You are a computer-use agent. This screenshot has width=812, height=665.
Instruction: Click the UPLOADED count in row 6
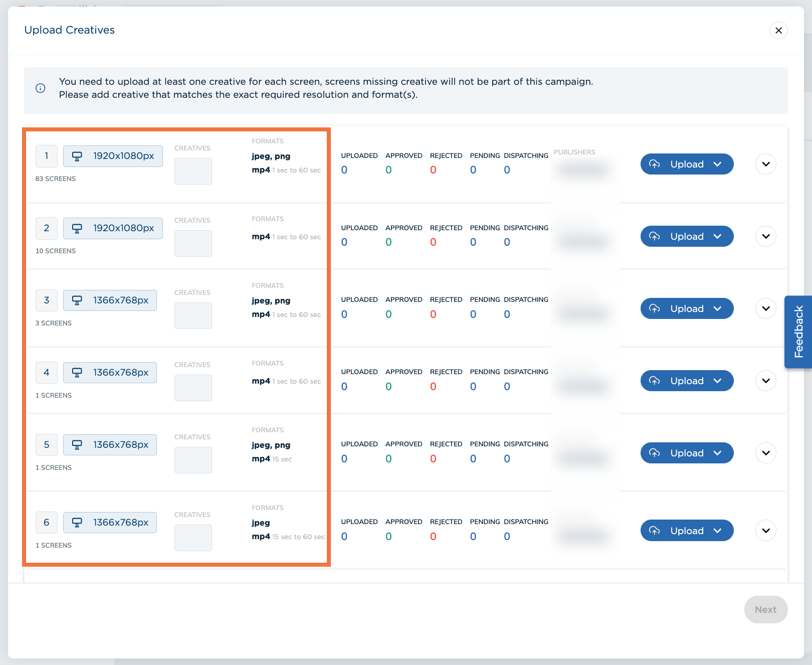coord(344,537)
